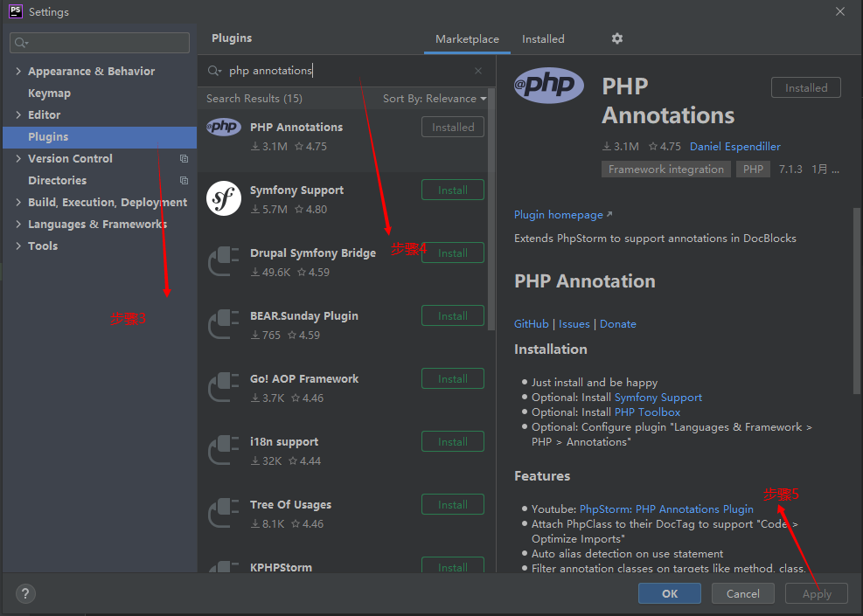Image resolution: width=863 pixels, height=616 pixels.
Task: Open the Plugin homepage link
Action: 558,214
